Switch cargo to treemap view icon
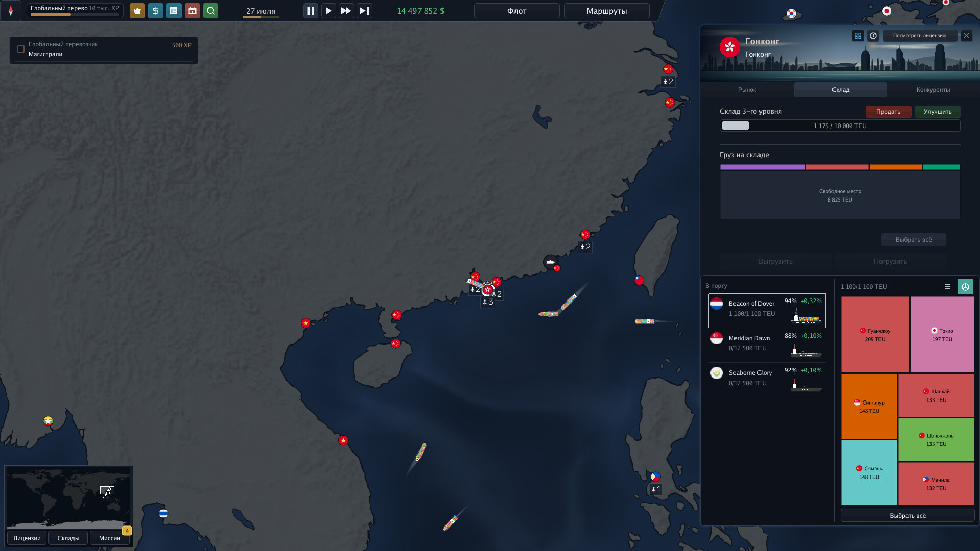980x551 pixels. pos(965,287)
